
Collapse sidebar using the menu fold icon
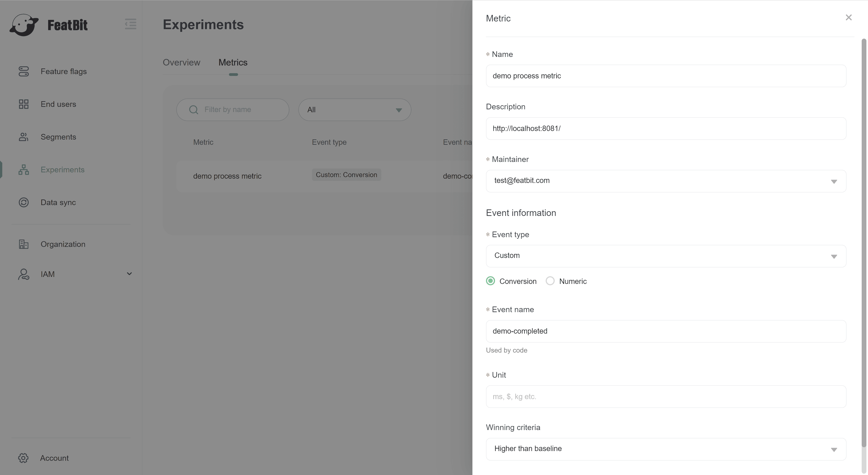130,24
